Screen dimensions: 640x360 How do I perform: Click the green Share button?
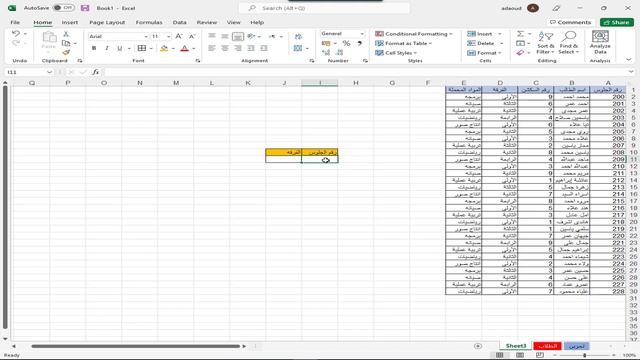[x=616, y=22]
